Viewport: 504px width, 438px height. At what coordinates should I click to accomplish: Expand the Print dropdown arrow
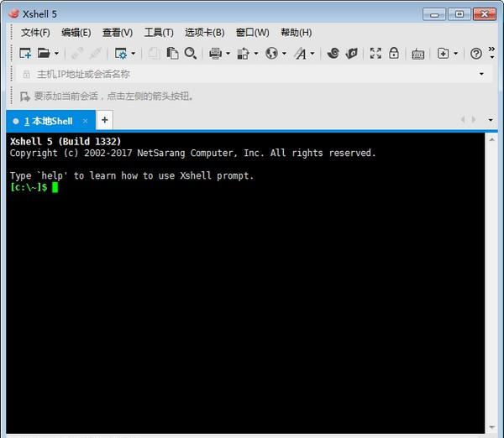point(228,54)
